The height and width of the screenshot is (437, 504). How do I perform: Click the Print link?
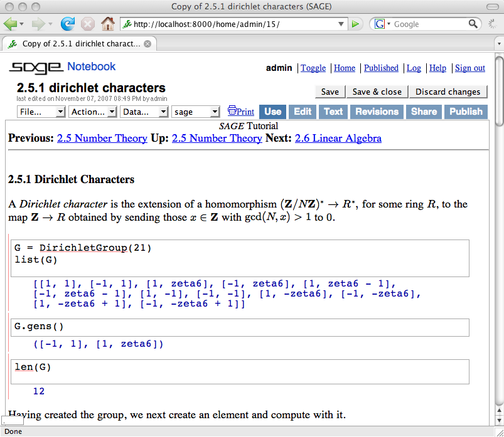[x=245, y=112]
